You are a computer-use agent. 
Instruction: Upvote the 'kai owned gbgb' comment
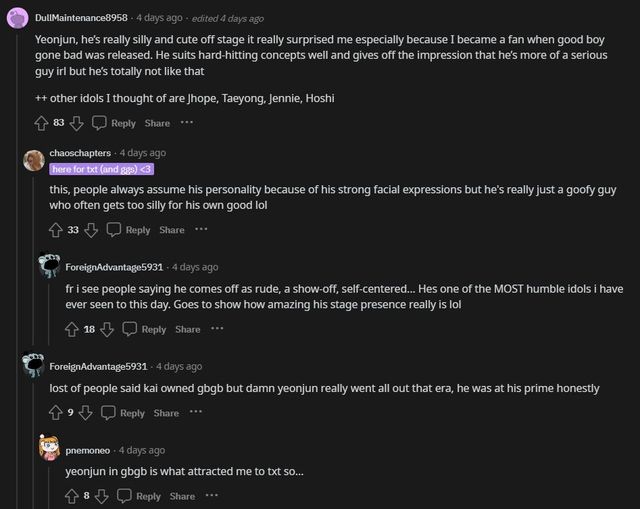pyautogui.click(x=56, y=413)
